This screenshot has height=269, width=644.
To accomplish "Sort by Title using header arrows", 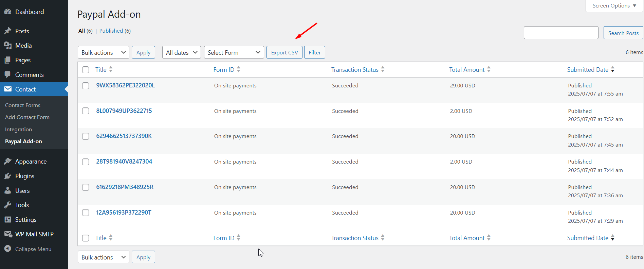I will click(x=111, y=69).
